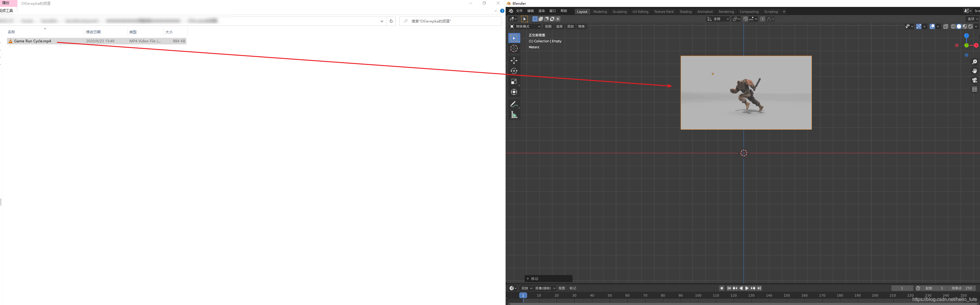Click the Explorer search box
Viewport: 980px width, 305px height.
coord(450,21)
